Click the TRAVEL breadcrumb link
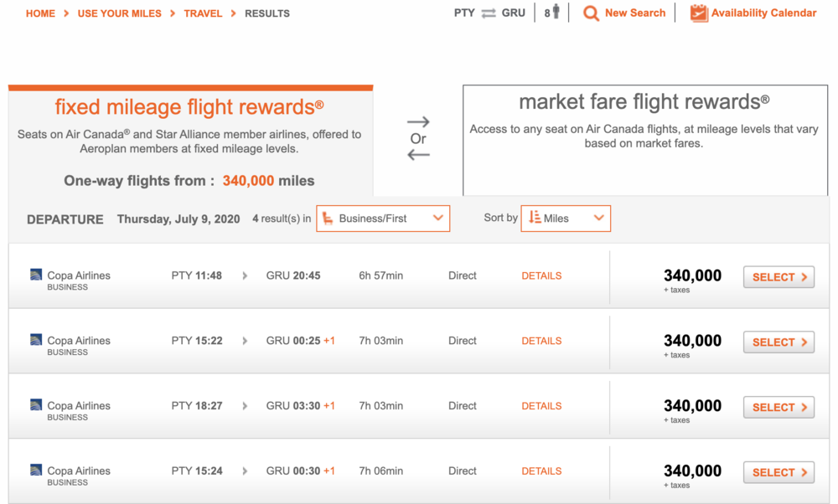Image resolution: width=838 pixels, height=504 pixels. pyautogui.click(x=203, y=13)
